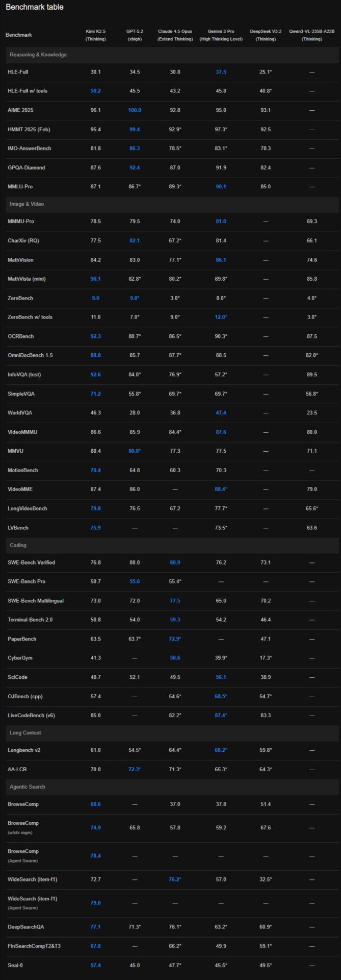Click Kimi K2.5's 90.1 MathVista score
341x980 pixels.
coord(96,279)
